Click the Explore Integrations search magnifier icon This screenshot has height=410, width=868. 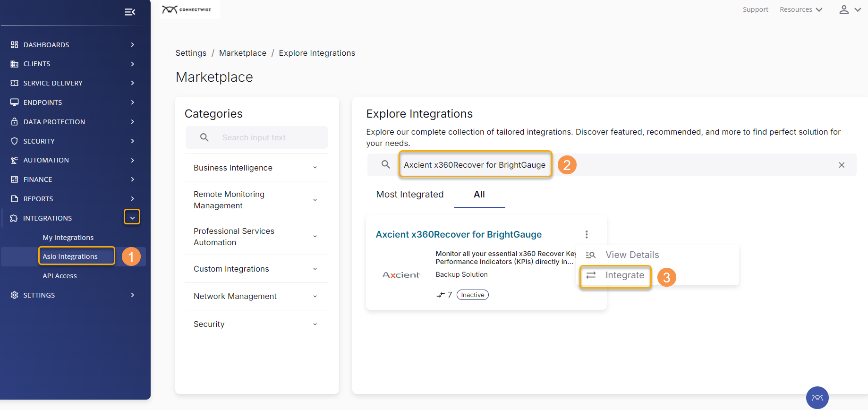386,164
